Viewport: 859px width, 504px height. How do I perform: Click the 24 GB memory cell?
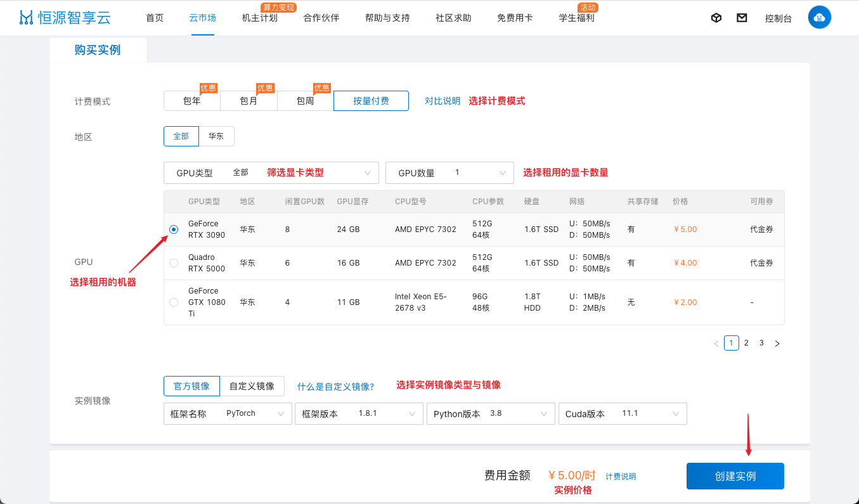[x=348, y=229]
